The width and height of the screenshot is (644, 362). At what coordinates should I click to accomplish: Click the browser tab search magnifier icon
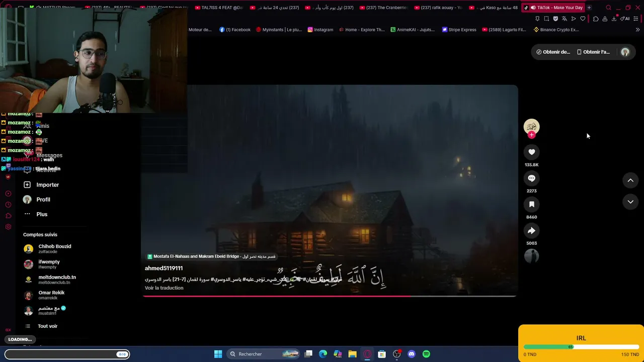pos(608,8)
